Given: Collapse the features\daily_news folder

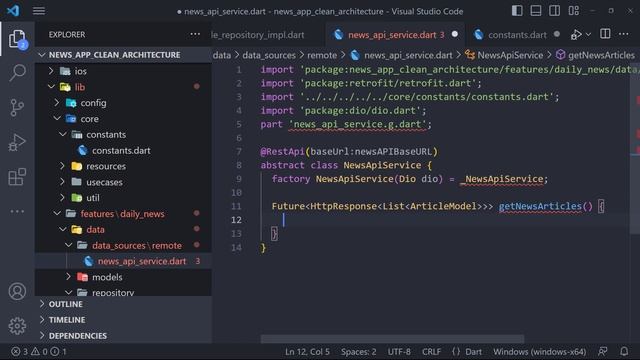Looking at the screenshot, I should (122, 213).
